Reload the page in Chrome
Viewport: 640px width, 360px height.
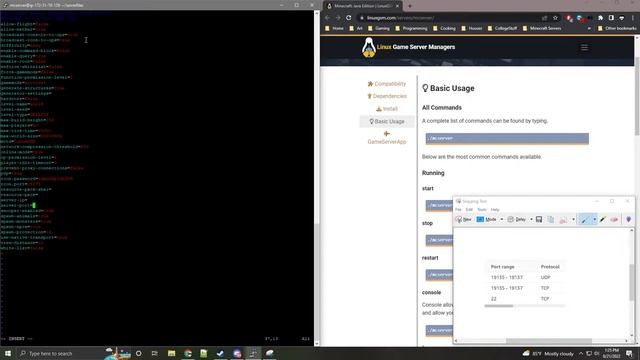coord(349,18)
